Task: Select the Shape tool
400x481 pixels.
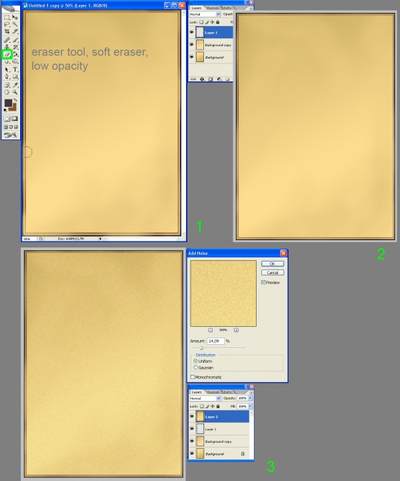Action: pos(15,77)
